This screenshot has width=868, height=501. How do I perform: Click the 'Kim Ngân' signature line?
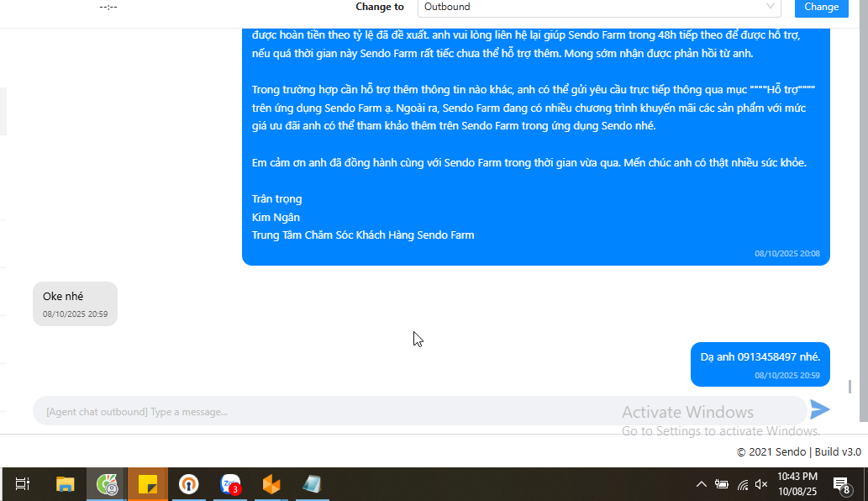[276, 217]
